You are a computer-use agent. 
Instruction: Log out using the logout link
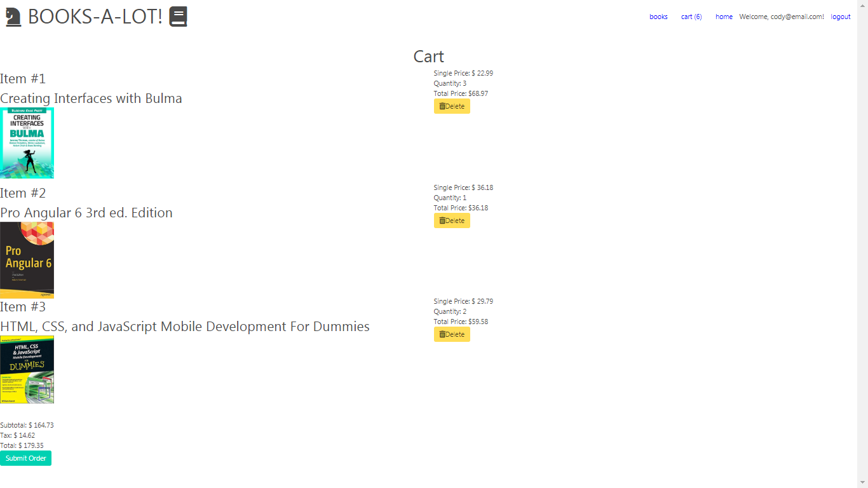click(x=840, y=17)
